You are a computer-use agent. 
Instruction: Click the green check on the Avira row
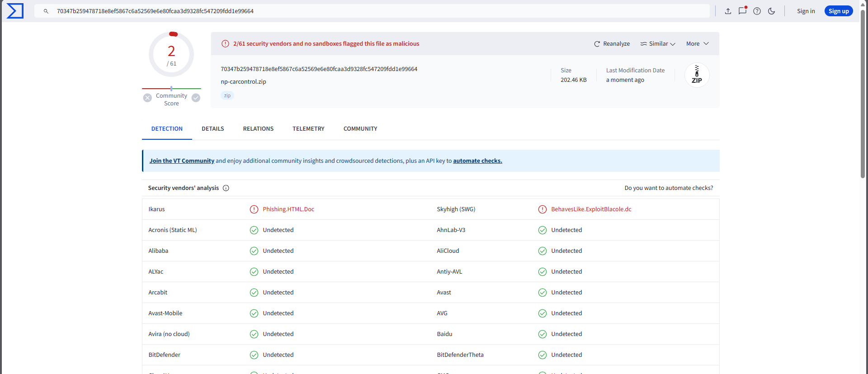tap(254, 334)
